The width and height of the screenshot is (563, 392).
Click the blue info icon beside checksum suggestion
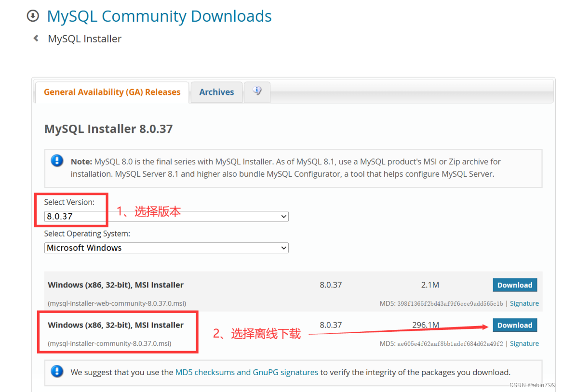(57, 371)
